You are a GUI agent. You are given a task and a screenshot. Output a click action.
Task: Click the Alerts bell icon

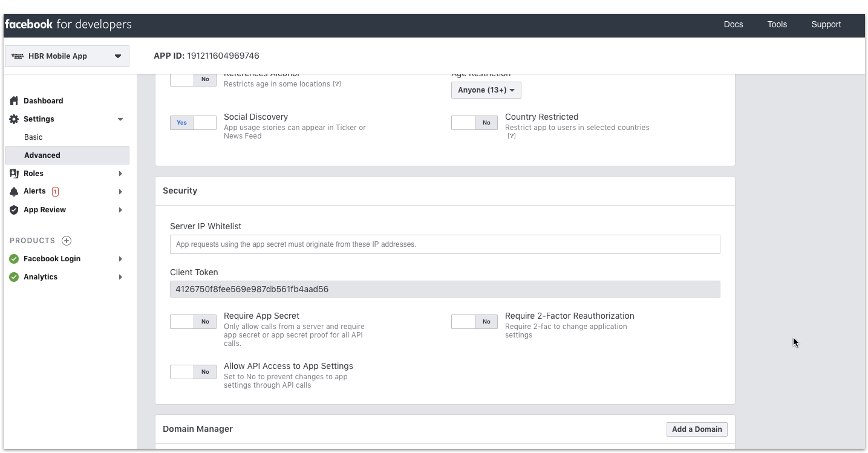tap(14, 192)
